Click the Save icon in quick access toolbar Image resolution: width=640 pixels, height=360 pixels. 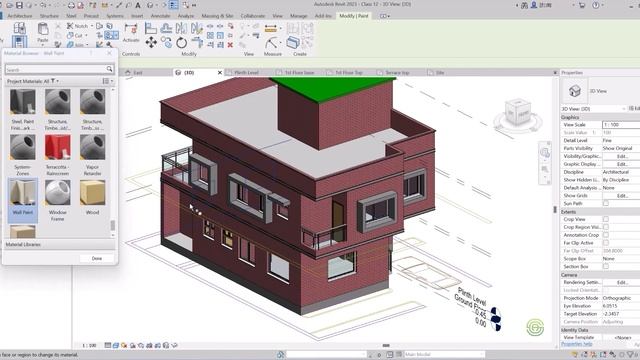(19, 5)
